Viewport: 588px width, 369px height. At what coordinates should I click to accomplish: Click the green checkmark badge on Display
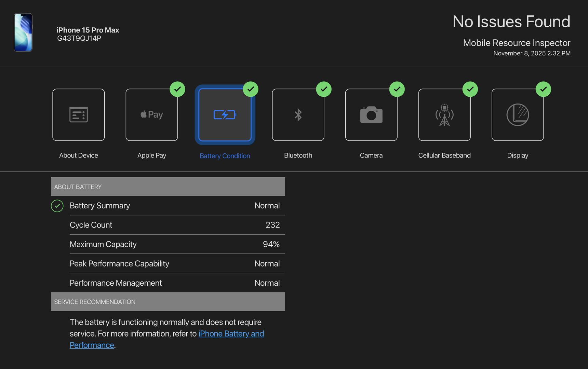[x=543, y=89]
